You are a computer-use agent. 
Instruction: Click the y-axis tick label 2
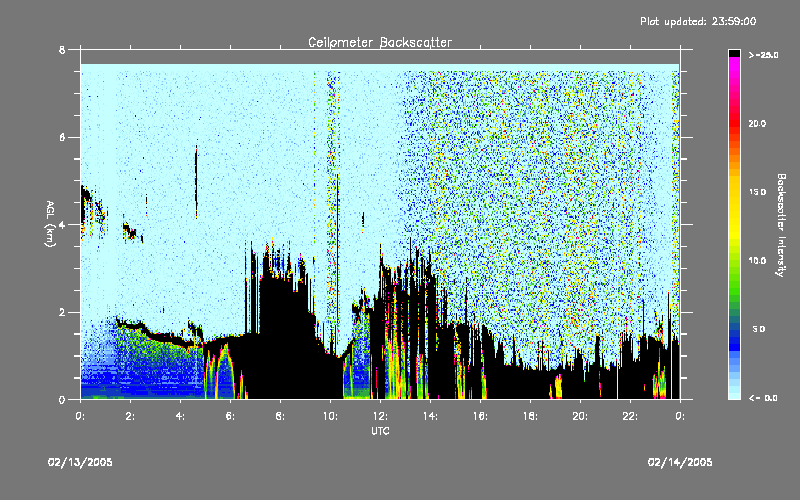pyautogui.click(x=62, y=312)
